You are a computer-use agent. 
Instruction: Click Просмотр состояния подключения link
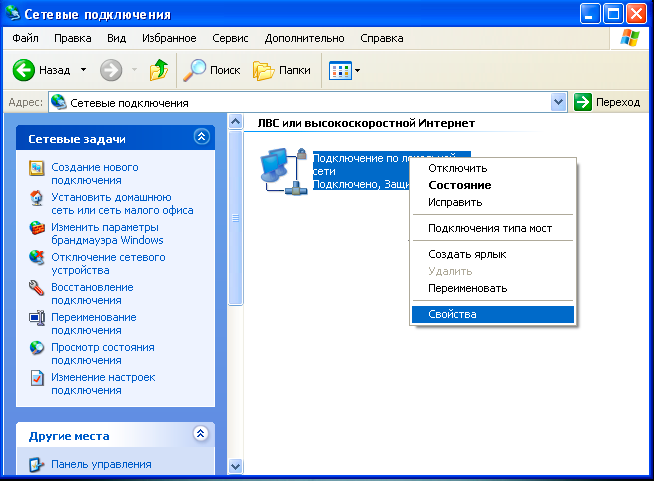(x=103, y=354)
